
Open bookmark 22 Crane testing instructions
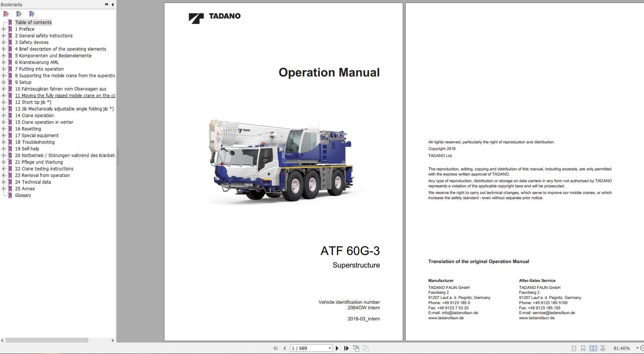point(44,169)
